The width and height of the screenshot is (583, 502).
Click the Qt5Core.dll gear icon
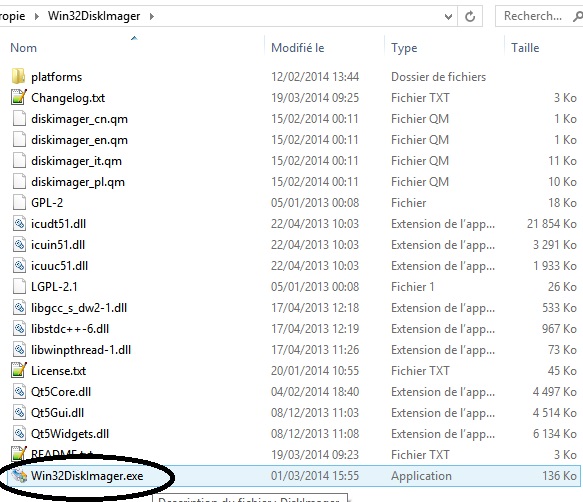[19, 392]
